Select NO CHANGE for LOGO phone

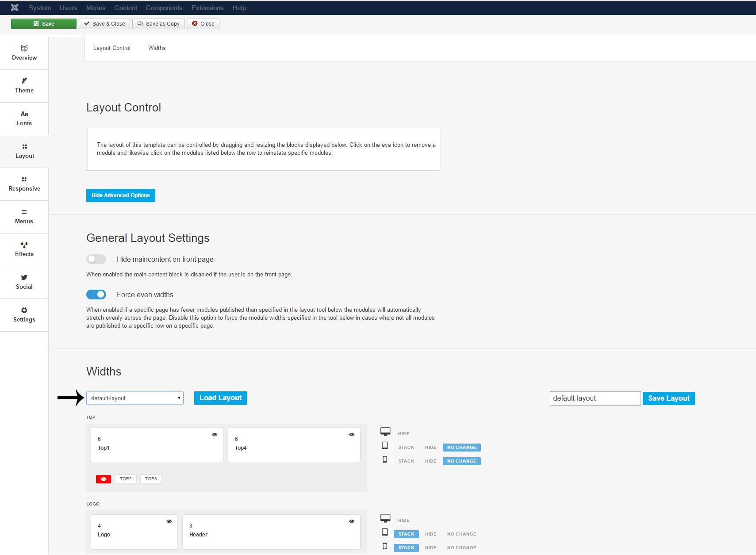click(461, 548)
